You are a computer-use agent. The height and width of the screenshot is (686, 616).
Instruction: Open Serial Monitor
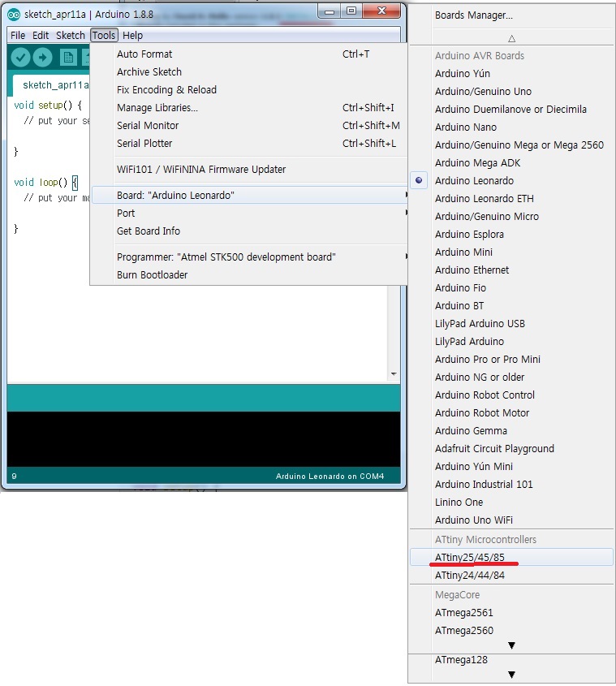click(x=249, y=126)
